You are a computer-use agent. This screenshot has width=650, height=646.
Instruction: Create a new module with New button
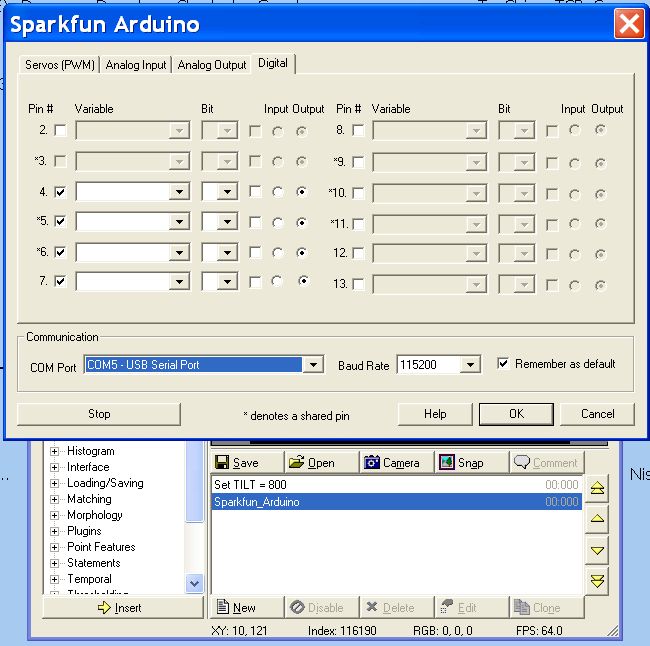[x=237, y=607]
